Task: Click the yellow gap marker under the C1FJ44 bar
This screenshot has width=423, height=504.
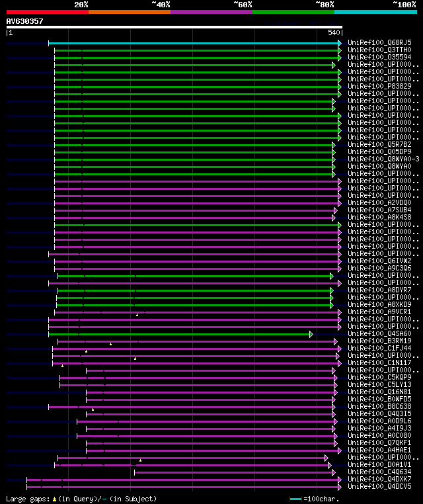Action: pyautogui.click(x=86, y=351)
